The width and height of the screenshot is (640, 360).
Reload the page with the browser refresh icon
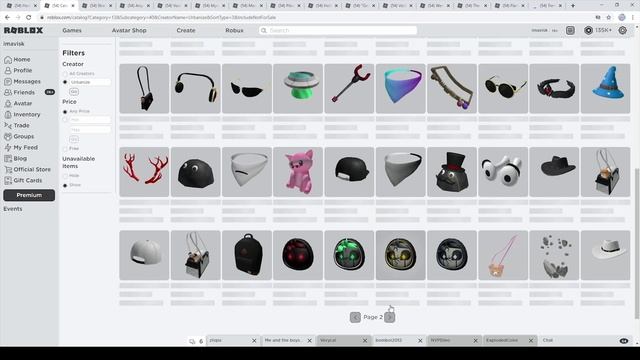(29, 18)
